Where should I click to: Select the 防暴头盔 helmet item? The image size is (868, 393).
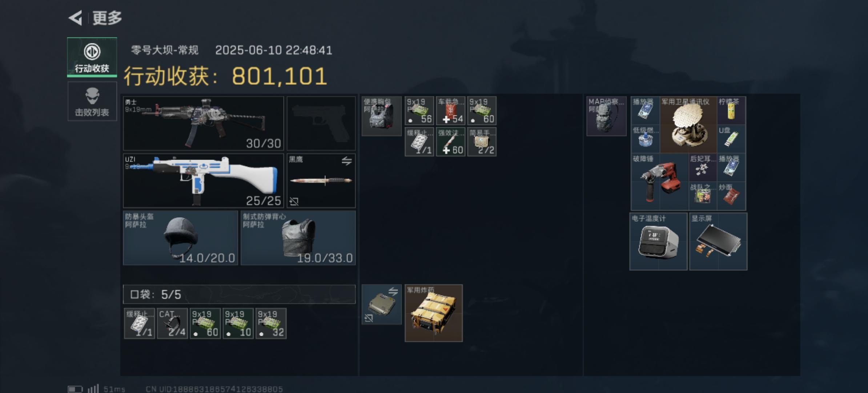click(x=180, y=238)
